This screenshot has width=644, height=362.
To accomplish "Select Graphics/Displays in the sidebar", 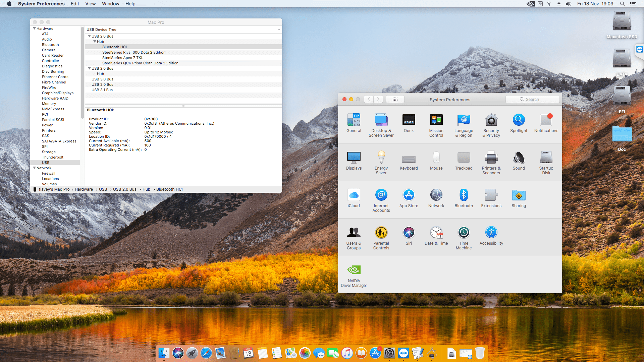I will click(x=57, y=93).
